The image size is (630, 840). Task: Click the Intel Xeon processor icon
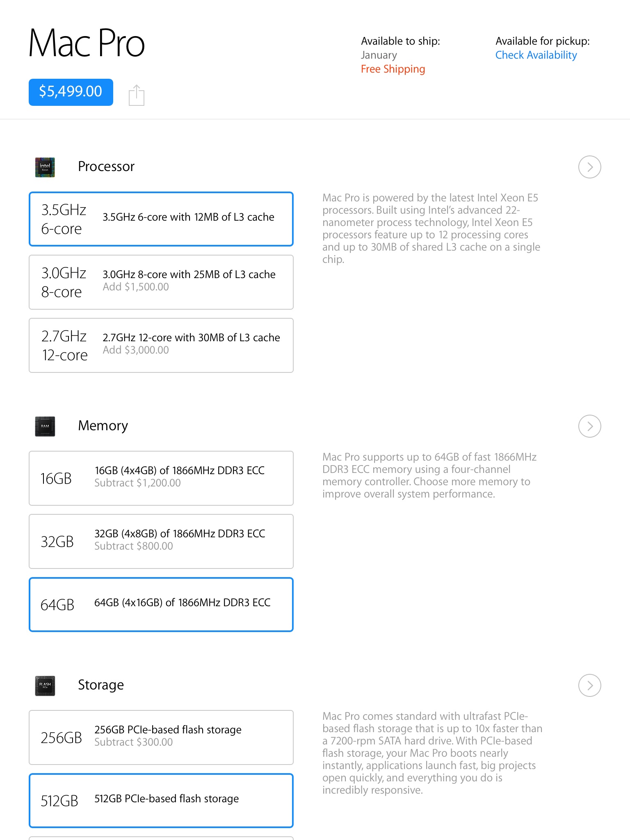pos(45,167)
